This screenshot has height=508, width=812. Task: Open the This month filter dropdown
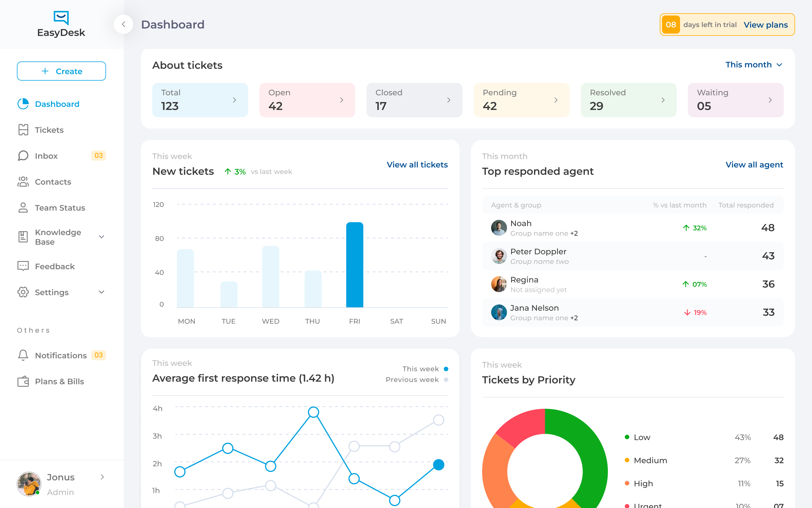tap(754, 65)
